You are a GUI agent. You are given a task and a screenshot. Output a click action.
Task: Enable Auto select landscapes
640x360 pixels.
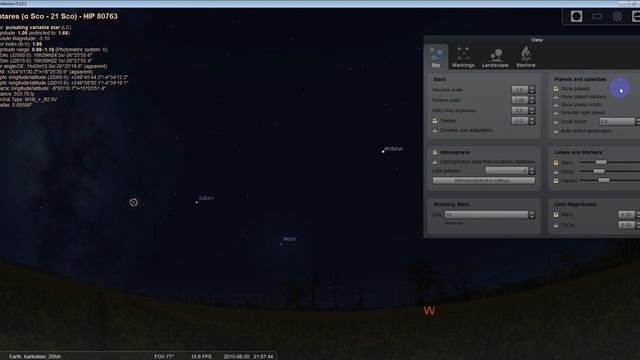[x=556, y=131]
